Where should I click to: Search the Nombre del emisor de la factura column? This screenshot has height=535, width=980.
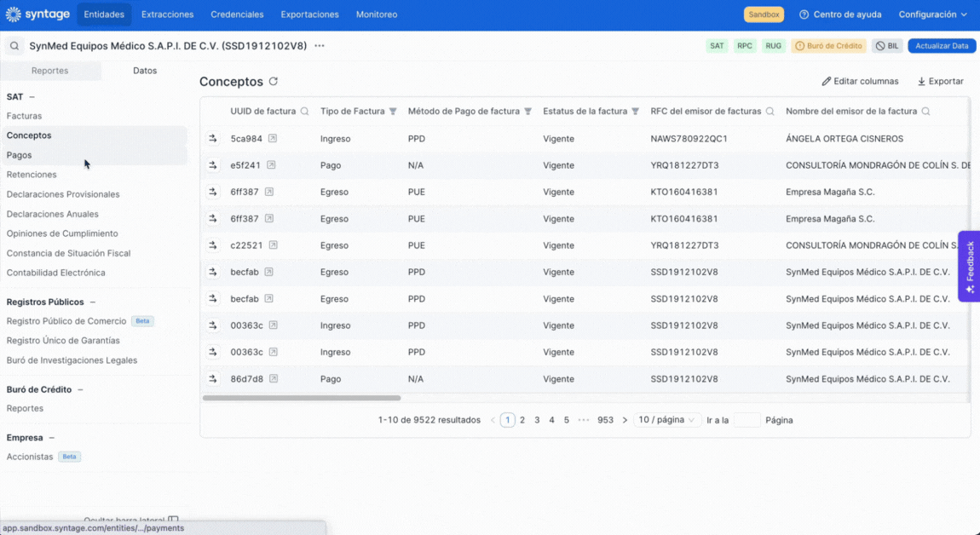(x=925, y=112)
